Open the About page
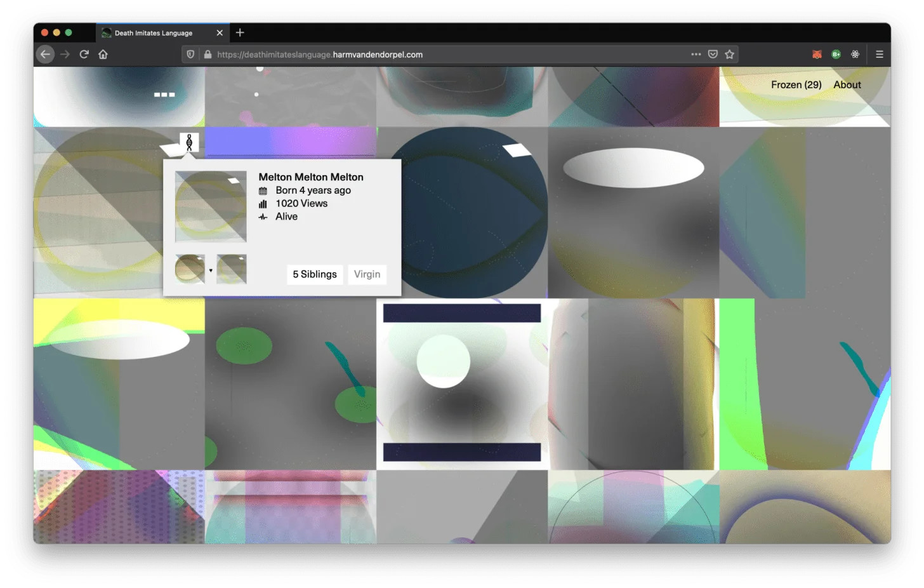924x588 pixels. point(847,84)
